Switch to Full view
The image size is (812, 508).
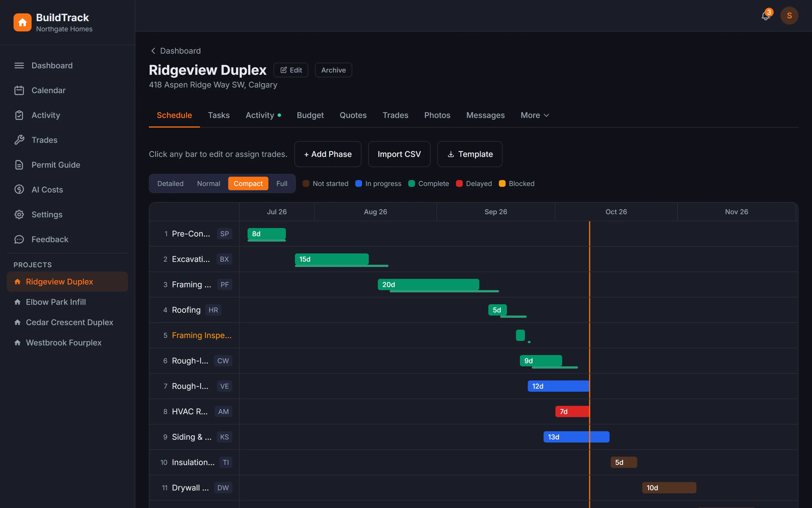tap(282, 183)
